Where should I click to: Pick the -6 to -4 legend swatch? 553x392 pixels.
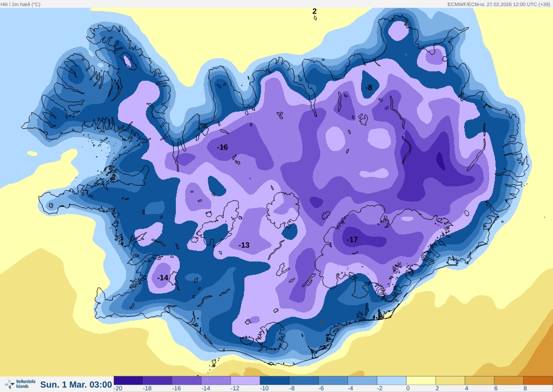tap(333, 380)
